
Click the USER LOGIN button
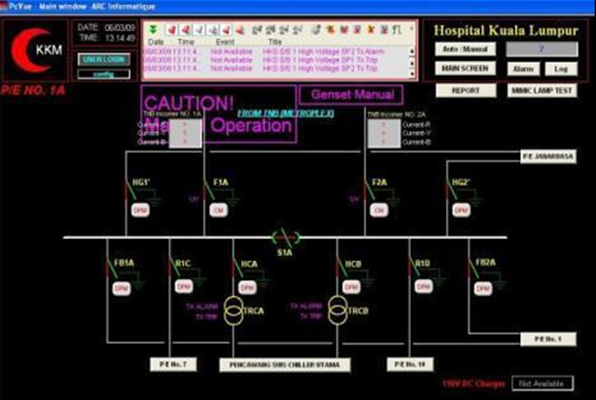coord(104,59)
